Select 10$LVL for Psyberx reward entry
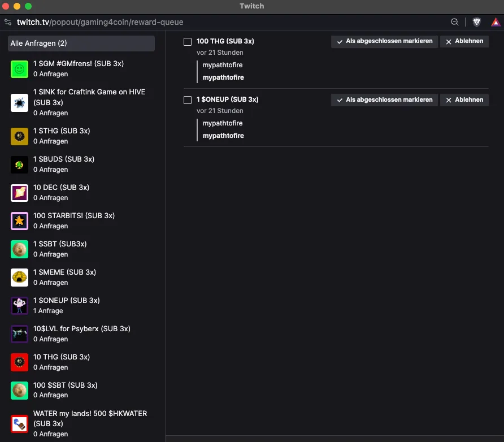Screen dimensions: 504x442 (x=81, y=334)
